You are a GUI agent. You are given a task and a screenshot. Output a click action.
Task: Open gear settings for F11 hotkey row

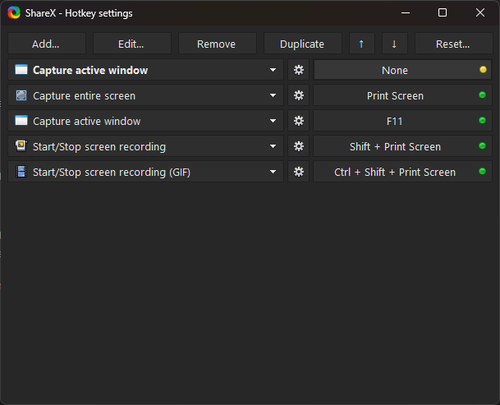[298, 121]
